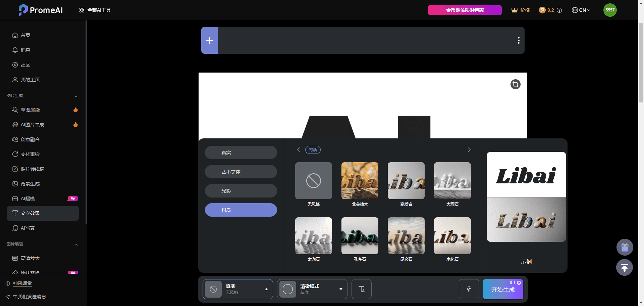Viewport: 644px width, 306px height.
Task: Click the 创意融合 sidebar icon
Action: coord(15,139)
